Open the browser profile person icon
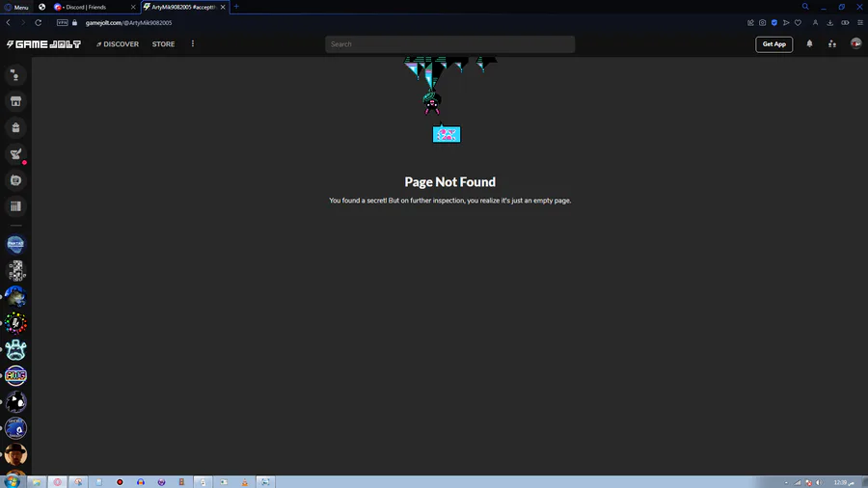Viewport: 868px width, 488px height. coord(815,23)
